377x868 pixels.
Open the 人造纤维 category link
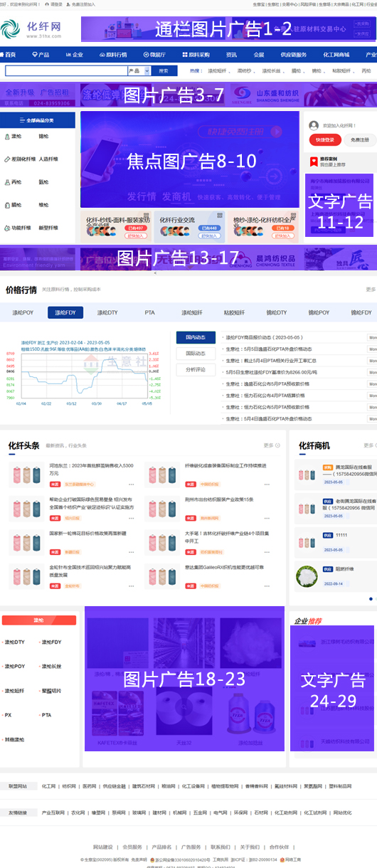pyautogui.click(x=48, y=159)
